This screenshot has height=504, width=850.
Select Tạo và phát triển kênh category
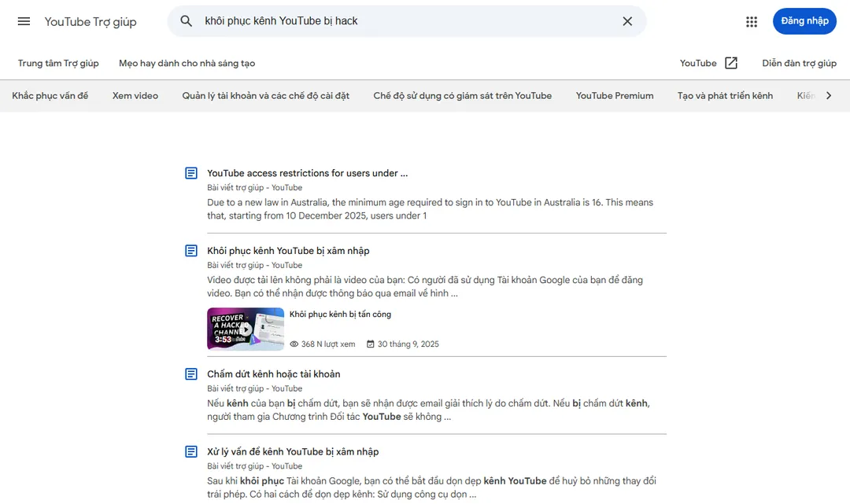click(725, 96)
